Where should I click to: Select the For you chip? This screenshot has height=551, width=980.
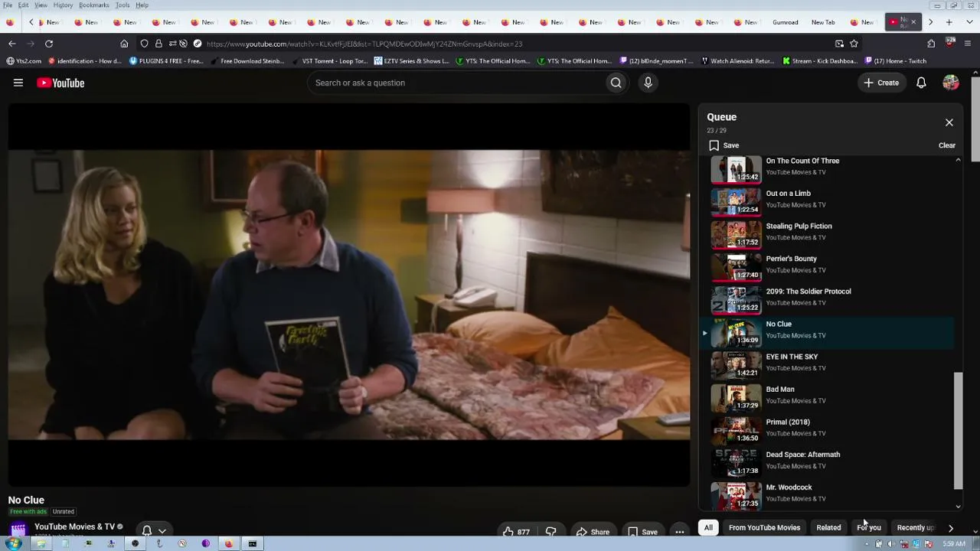[x=869, y=527]
